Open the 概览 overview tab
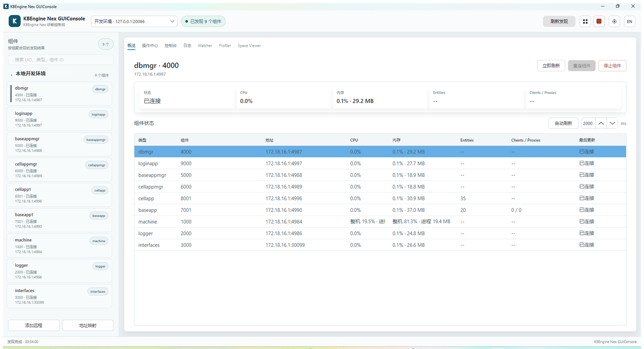This screenshot has width=644, height=349. pyautogui.click(x=132, y=46)
